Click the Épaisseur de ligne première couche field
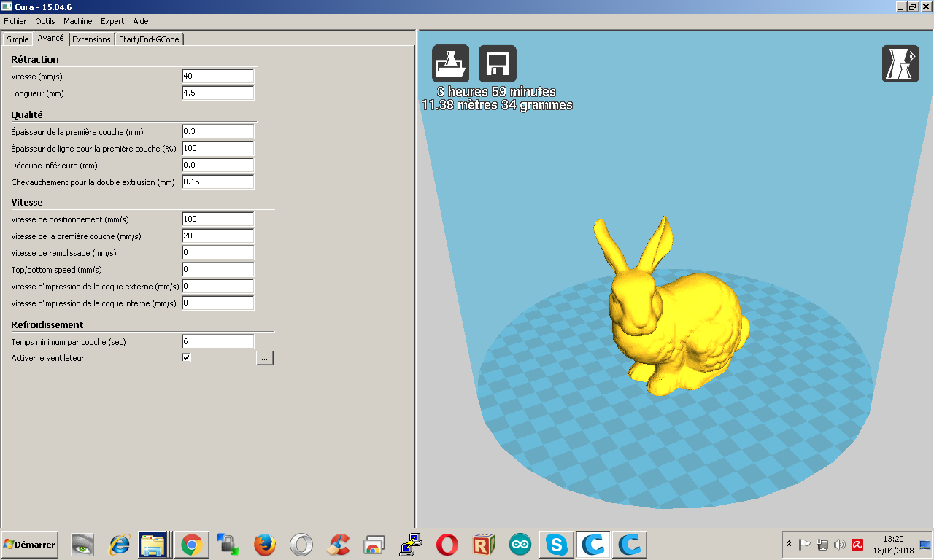 (218, 148)
